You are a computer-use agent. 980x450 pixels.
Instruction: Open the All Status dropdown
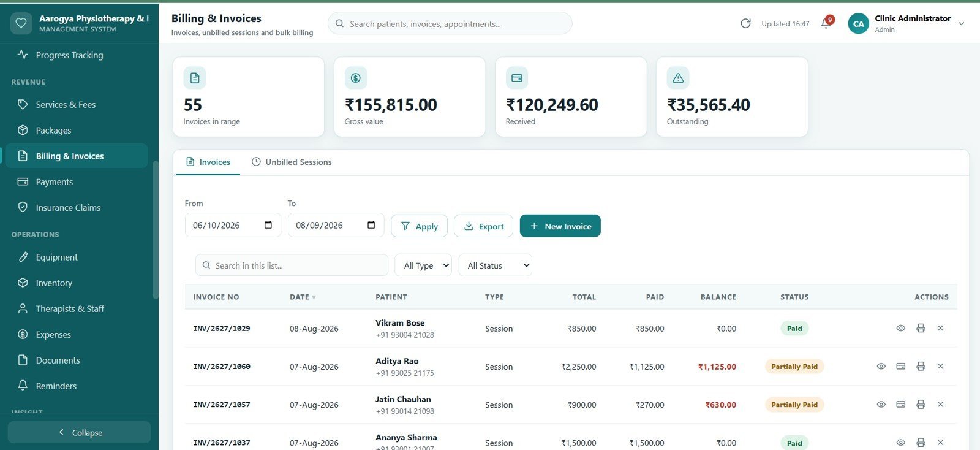point(496,265)
